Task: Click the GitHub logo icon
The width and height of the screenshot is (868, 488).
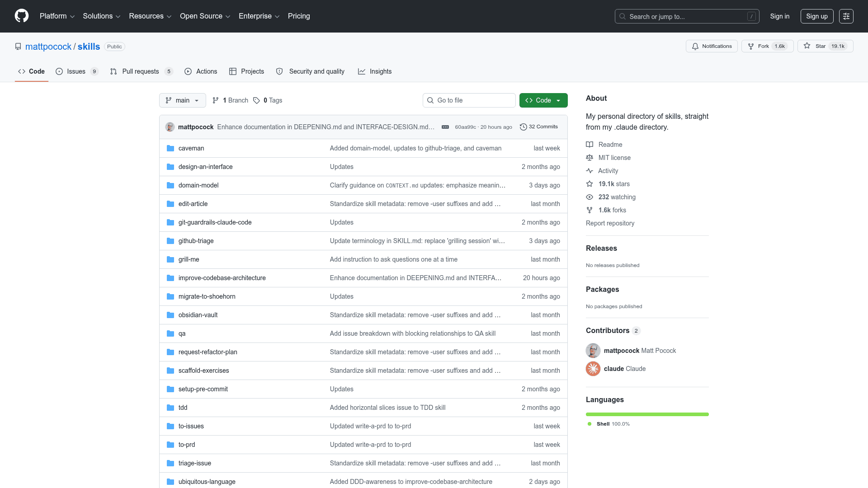Action: [x=22, y=16]
